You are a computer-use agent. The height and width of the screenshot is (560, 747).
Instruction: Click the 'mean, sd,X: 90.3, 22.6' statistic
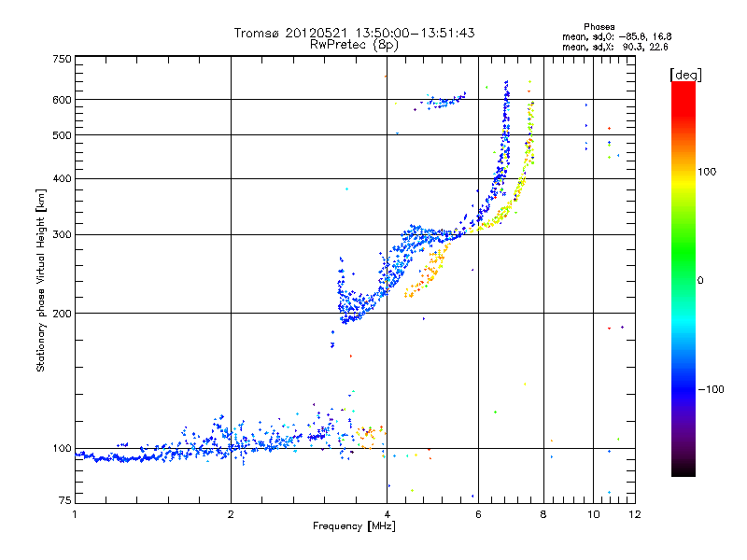[615, 47]
